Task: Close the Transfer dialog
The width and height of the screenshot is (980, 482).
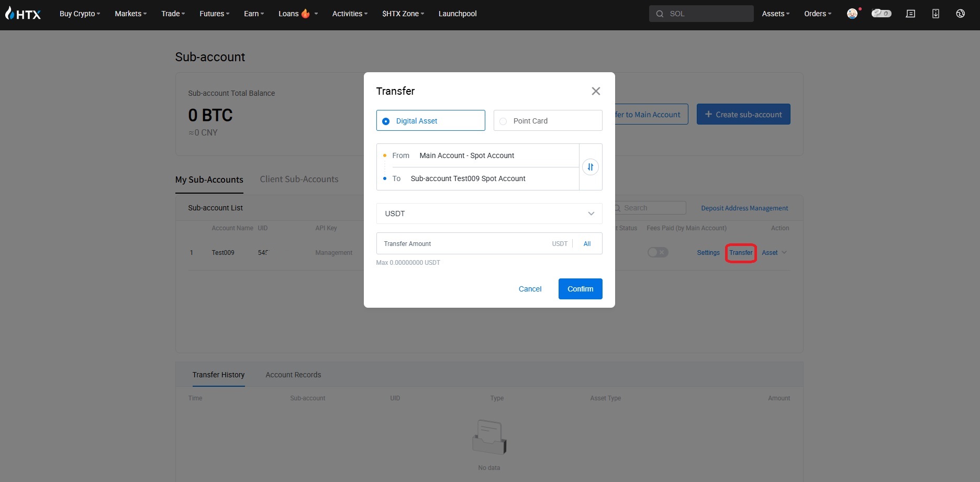Action: (x=596, y=91)
